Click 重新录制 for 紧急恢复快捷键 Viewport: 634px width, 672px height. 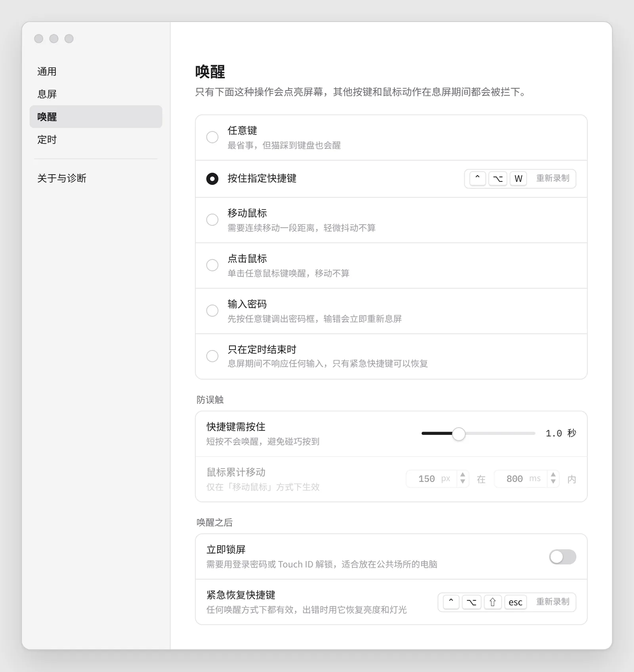[x=553, y=602]
